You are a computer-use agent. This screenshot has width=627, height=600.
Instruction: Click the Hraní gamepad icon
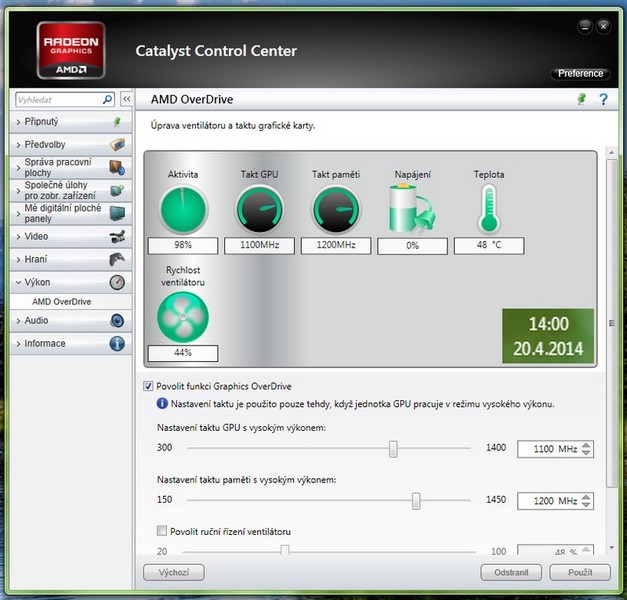(x=117, y=259)
